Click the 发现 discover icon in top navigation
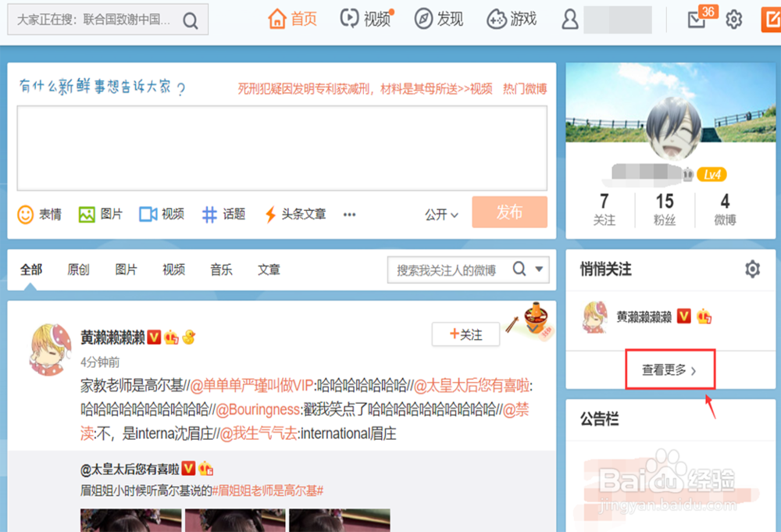 pos(438,18)
